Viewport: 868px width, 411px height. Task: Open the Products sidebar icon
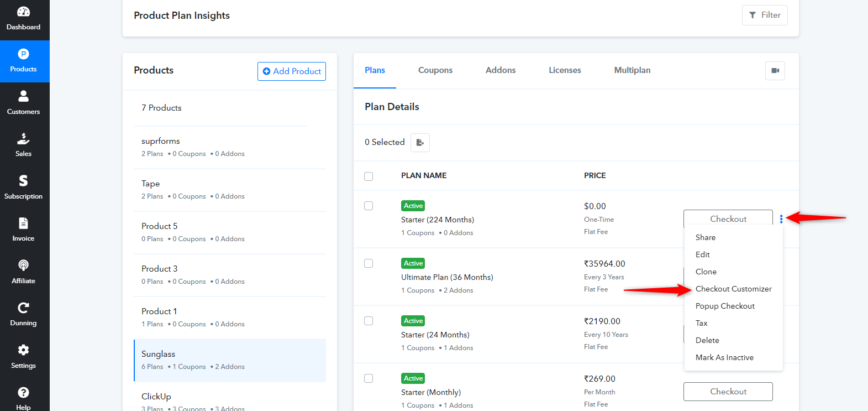(x=23, y=54)
